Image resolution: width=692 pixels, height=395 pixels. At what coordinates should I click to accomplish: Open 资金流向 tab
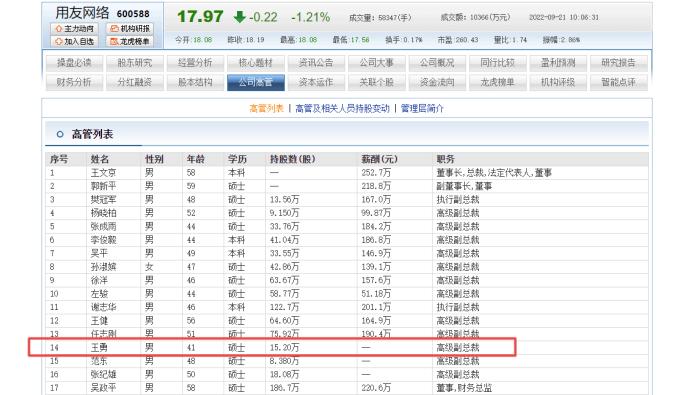[437, 83]
